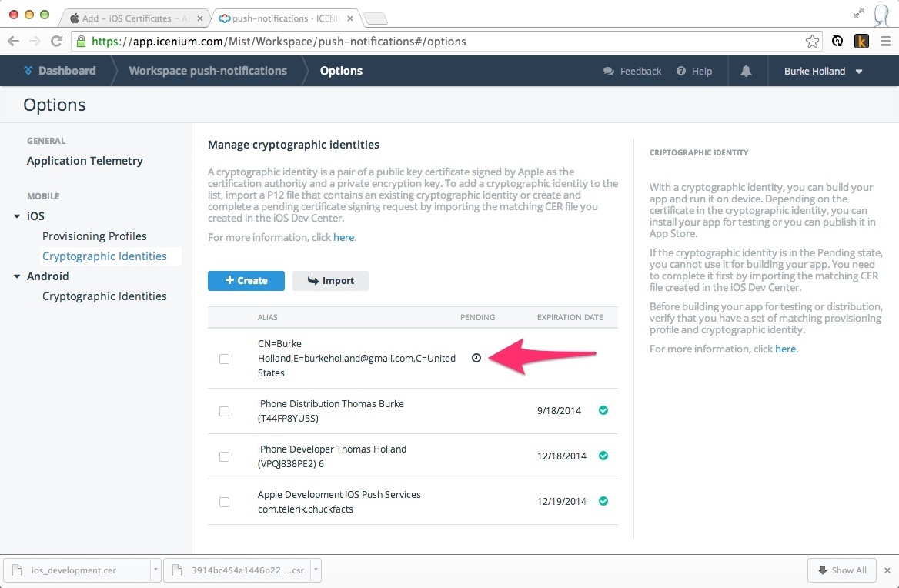Click the blue Create button
The height and width of the screenshot is (588, 899).
246,281
